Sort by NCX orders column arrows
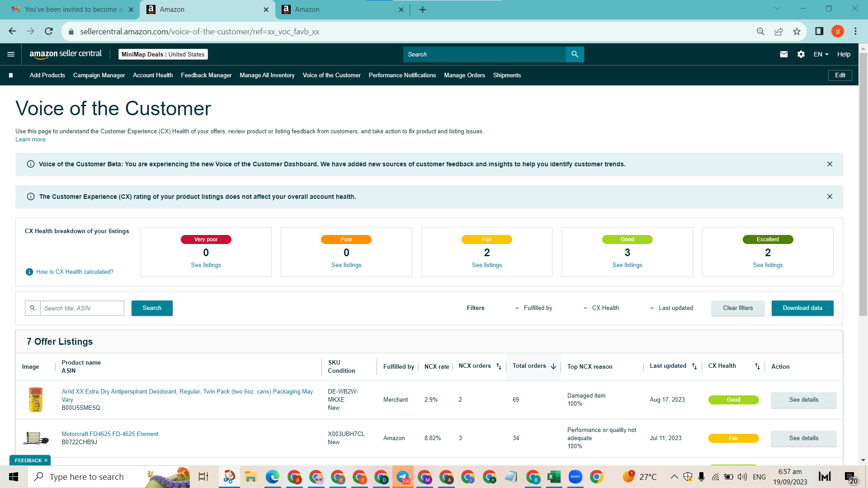Screen dimensions: 868x488 pos(499,366)
